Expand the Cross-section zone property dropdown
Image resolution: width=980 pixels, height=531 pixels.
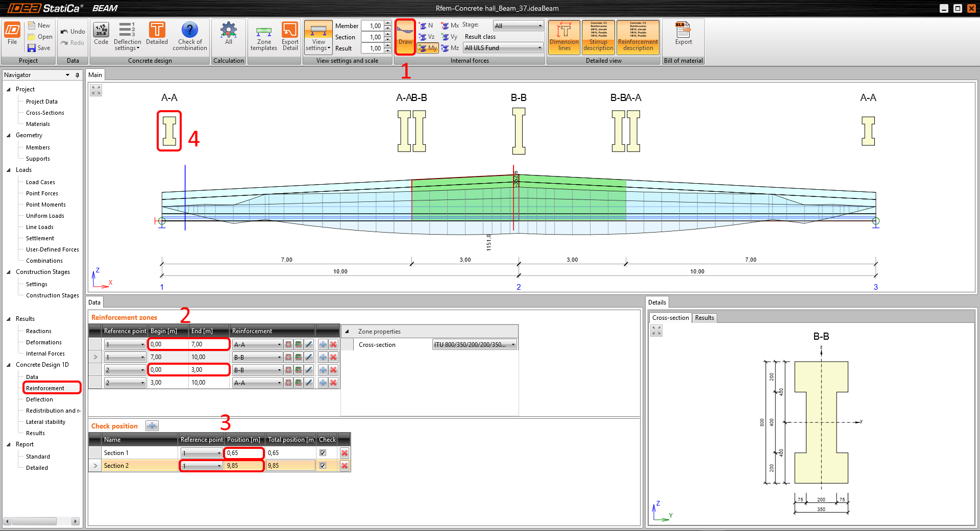tap(513, 345)
